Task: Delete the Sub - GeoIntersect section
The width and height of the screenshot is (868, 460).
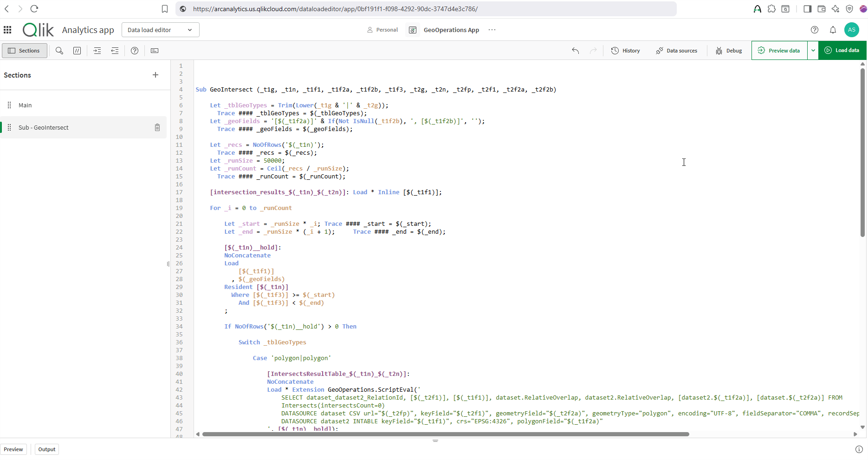Action: coord(157,127)
